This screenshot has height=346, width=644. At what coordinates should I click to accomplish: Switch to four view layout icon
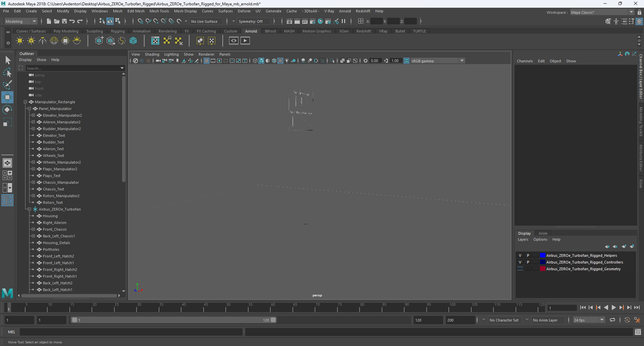[x=7, y=175]
